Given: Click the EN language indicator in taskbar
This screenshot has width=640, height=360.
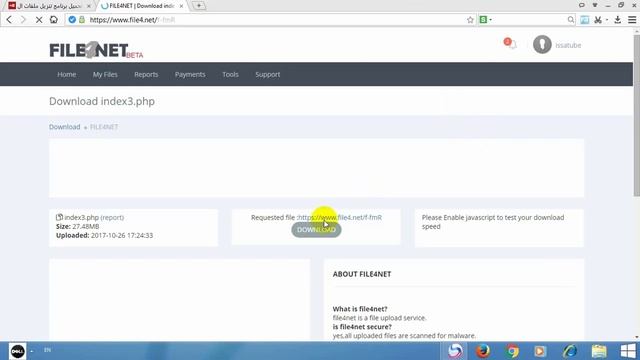Looking at the screenshot, I should pos(47,350).
